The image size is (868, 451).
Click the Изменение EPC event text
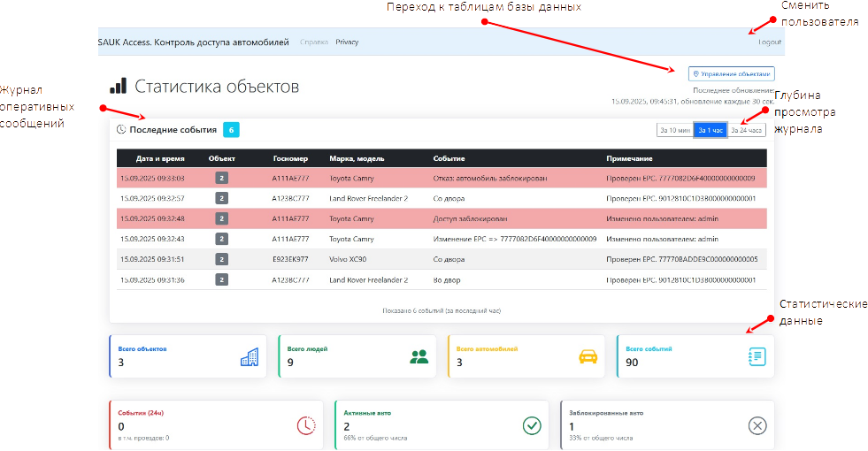click(x=515, y=239)
